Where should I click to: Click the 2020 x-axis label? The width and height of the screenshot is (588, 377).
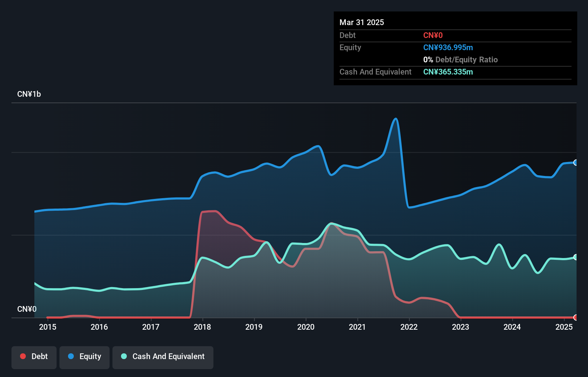pos(306,327)
